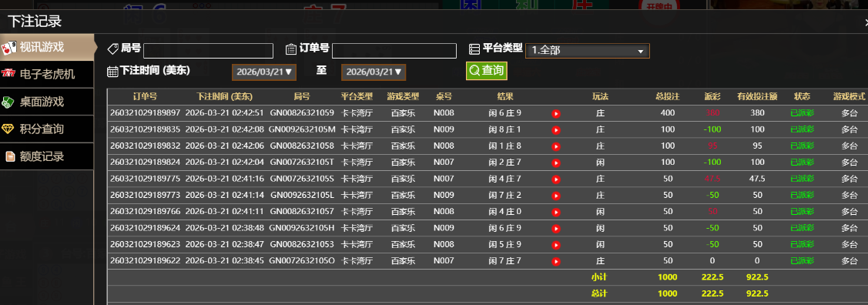868x305 pixels.
Task: Click result 闲 4 庄 0
Action: click(505, 212)
